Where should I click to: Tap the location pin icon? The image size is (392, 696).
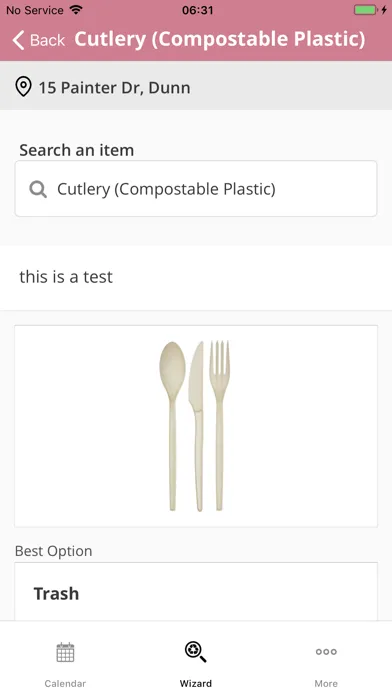coord(24,87)
